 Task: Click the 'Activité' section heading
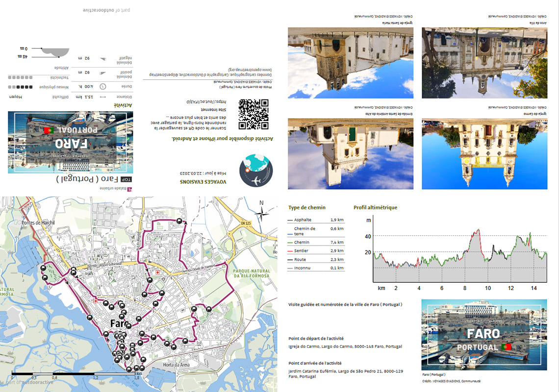pos(123,105)
